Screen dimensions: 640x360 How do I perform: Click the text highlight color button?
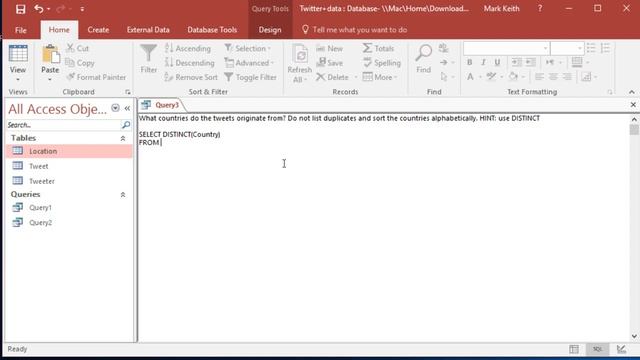(491, 77)
